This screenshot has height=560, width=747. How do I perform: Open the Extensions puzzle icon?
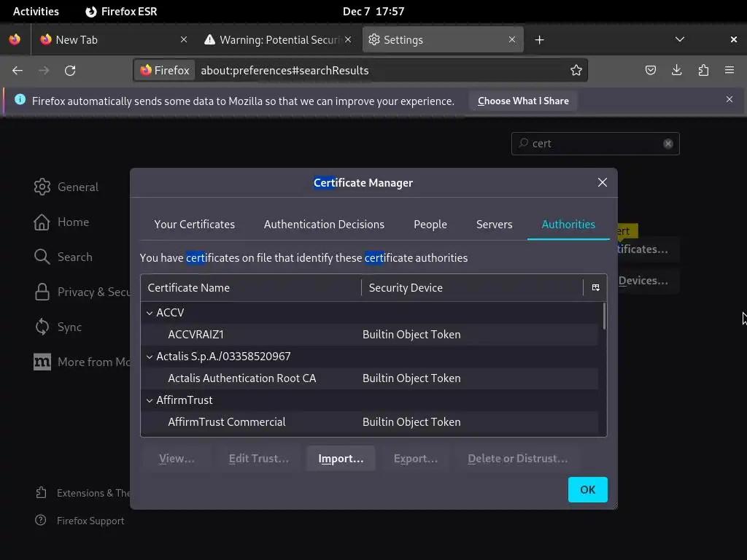(x=703, y=71)
